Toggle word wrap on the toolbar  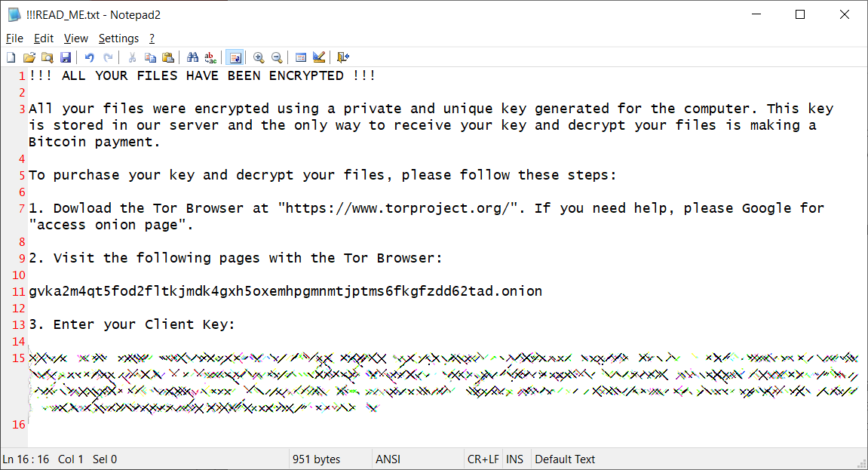[x=235, y=57]
